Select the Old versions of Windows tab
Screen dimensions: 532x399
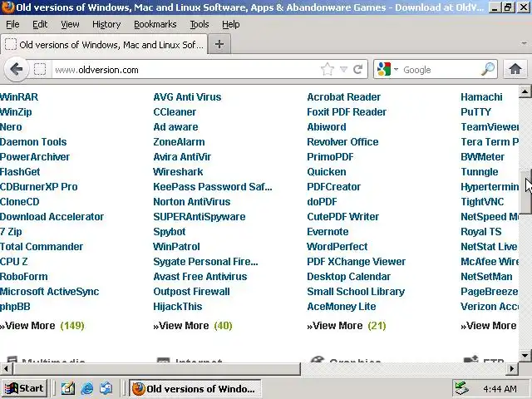coord(104,44)
